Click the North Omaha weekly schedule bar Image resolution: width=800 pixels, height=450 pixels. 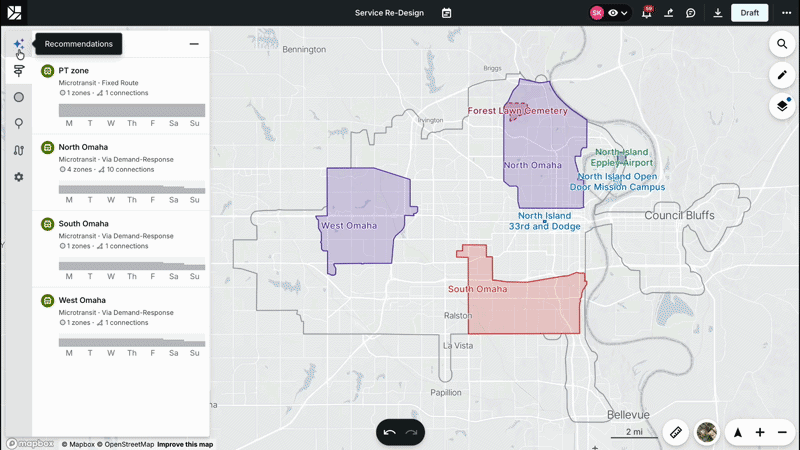pos(132,187)
